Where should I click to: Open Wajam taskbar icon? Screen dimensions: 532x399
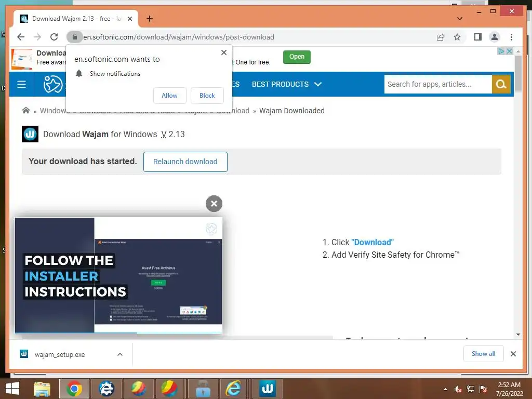[268, 389]
